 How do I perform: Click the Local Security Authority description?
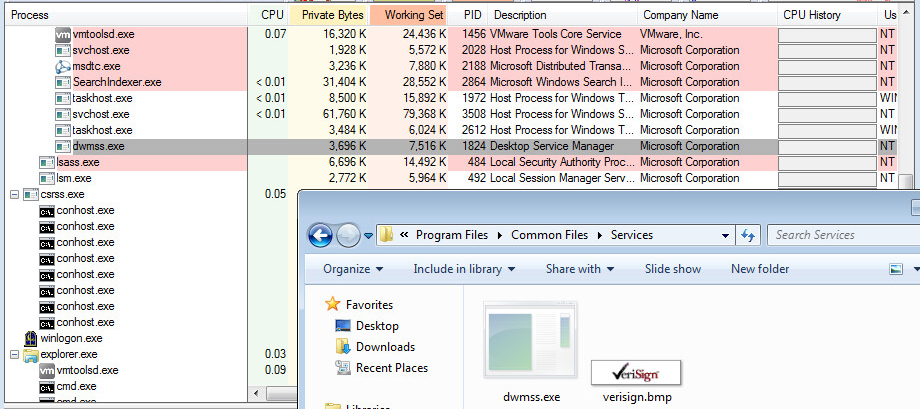(x=562, y=162)
